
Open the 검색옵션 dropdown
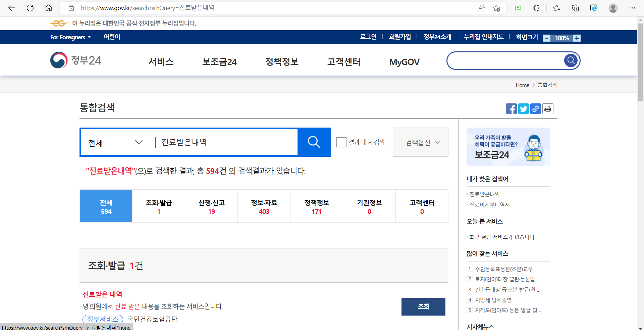point(420,142)
